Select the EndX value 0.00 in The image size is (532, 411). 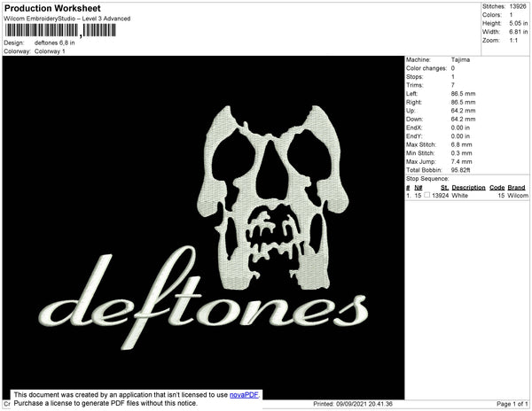(x=460, y=128)
